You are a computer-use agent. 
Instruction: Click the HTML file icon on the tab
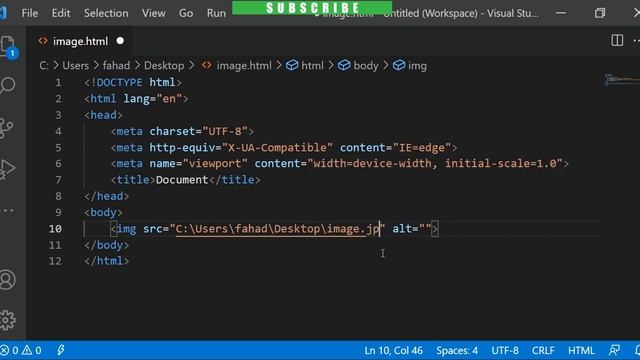pyautogui.click(x=43, y=41)
